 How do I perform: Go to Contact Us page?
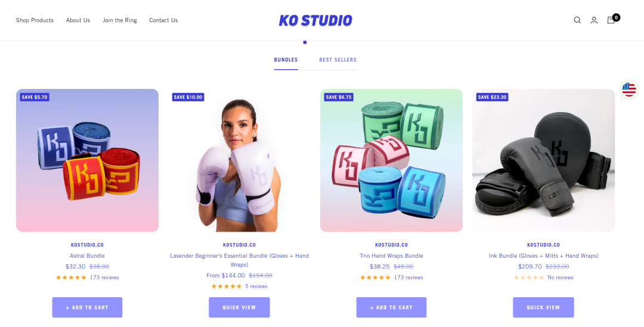(x=163, y=20)
